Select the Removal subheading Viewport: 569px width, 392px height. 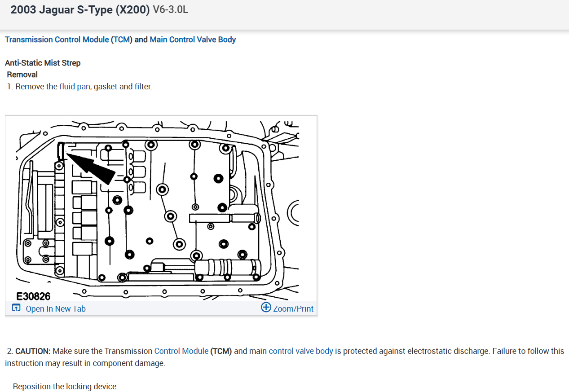tap(22, 75)
